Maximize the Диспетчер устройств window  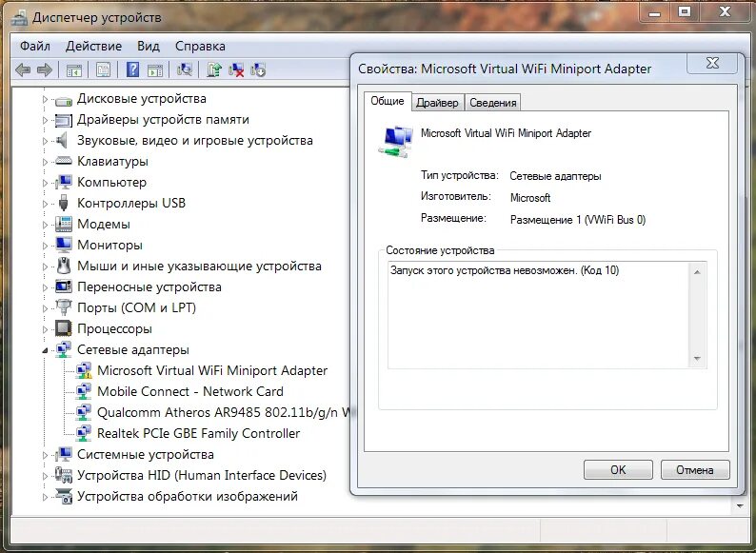(685, 12)
